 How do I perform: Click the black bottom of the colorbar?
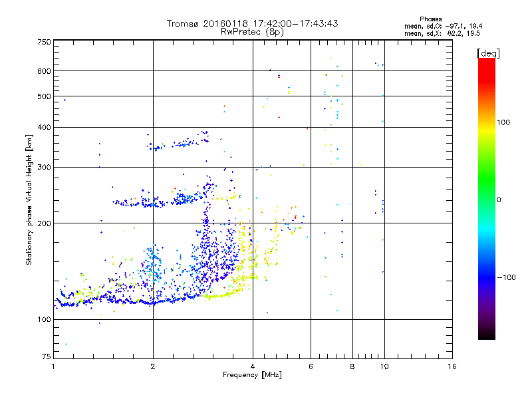pyautogui.click(x=487, y=336)
